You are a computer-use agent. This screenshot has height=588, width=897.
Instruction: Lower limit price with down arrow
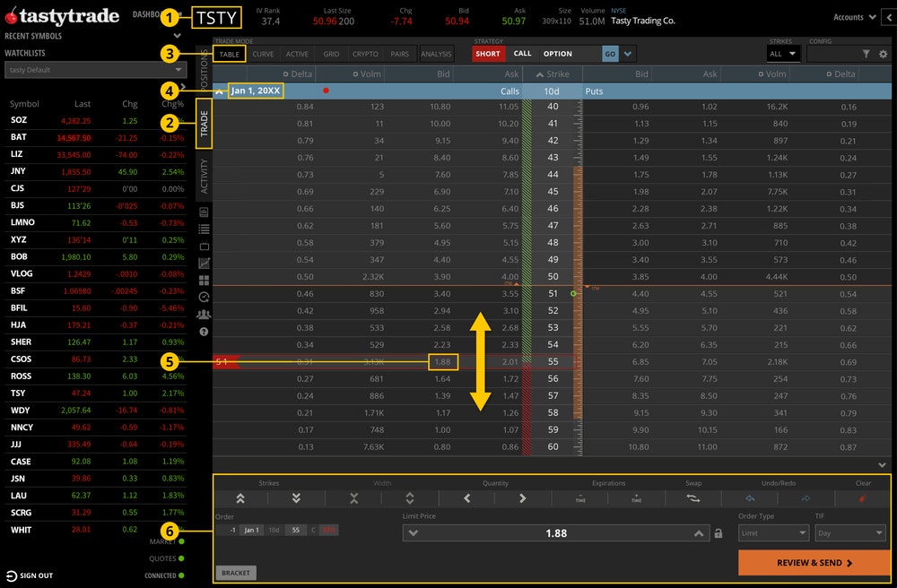click(413, 533)
